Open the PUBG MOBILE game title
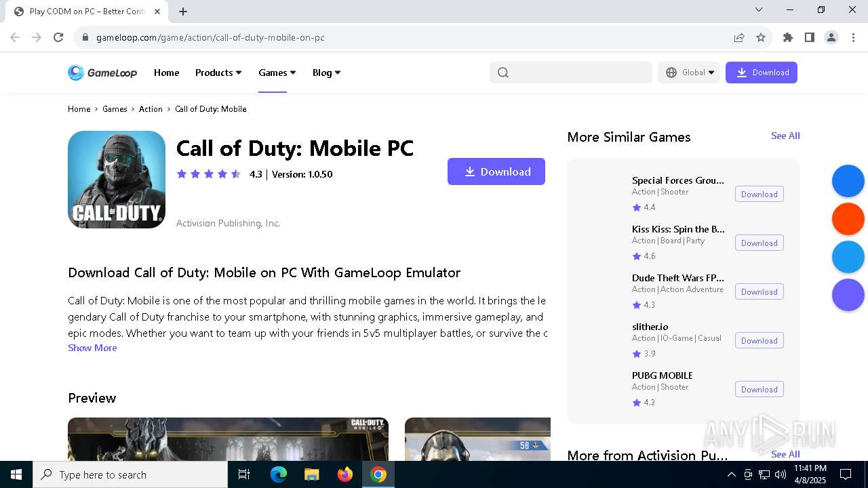Image resolution: width=868 pixels, height=488 pixels. pos(663,375)
